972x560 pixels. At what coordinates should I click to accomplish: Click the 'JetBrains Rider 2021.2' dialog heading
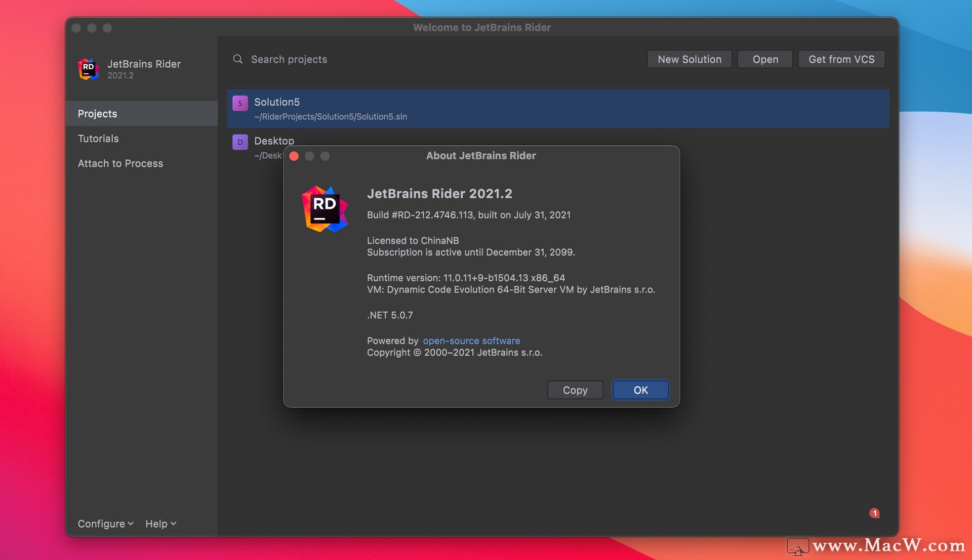(439, 194)
